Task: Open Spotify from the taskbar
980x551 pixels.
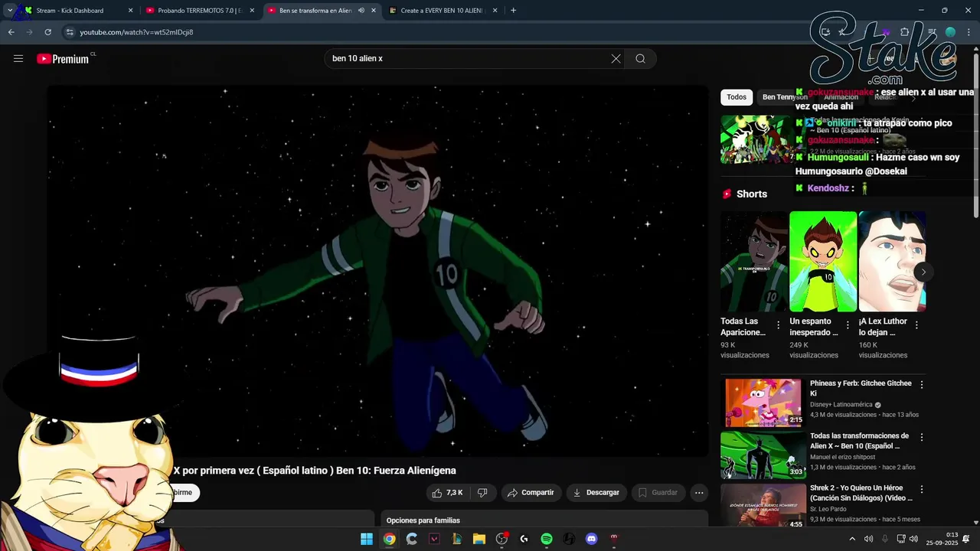Action: pyautogui.click(x=547, y=539)
